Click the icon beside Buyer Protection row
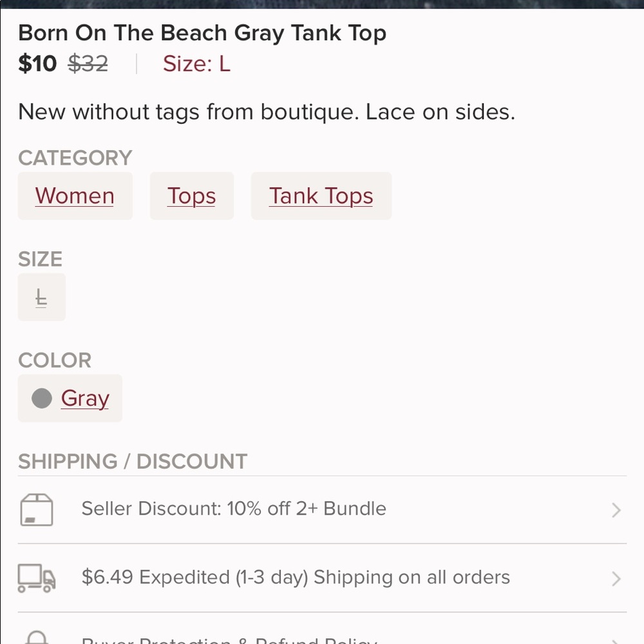The image size is (644, 644). [37, 638]
